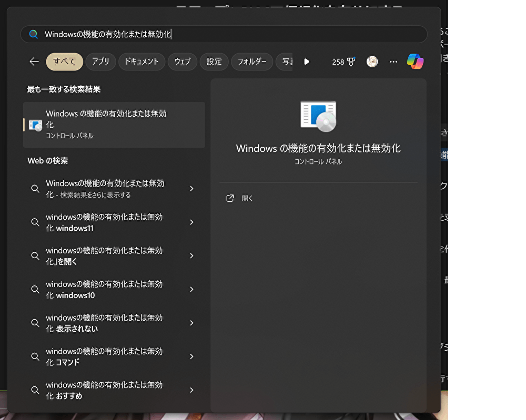Open the web suggestion ending コマンド
526x420 pixels.
pyautogui.click(x=114, y=356)
